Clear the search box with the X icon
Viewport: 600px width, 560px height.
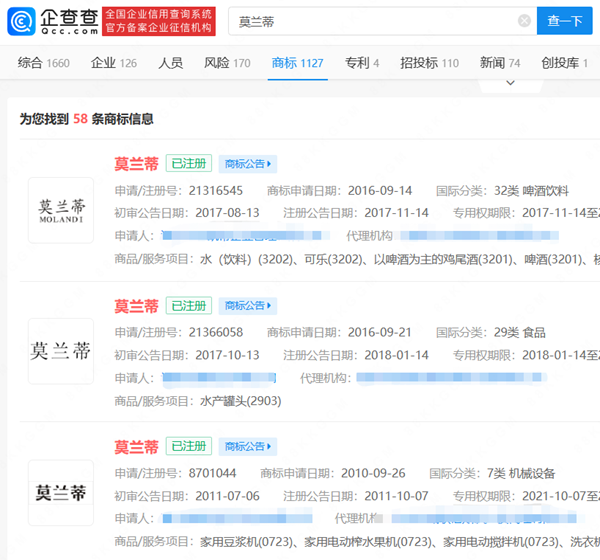[524, 21]
